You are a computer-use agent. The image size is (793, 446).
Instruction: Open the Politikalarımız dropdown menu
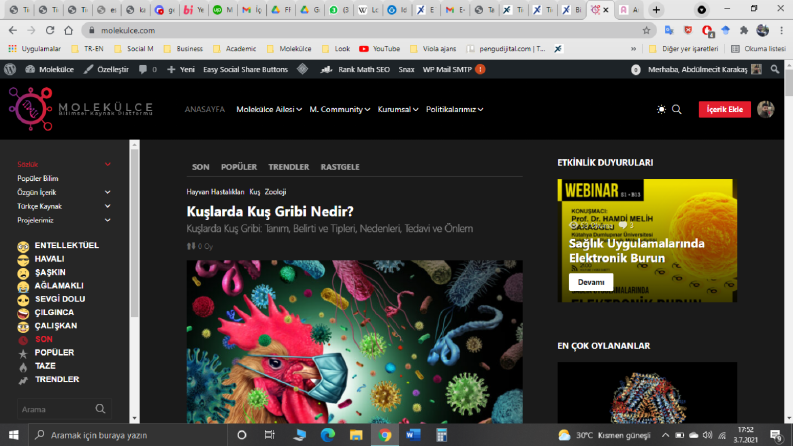click(455, 109)
